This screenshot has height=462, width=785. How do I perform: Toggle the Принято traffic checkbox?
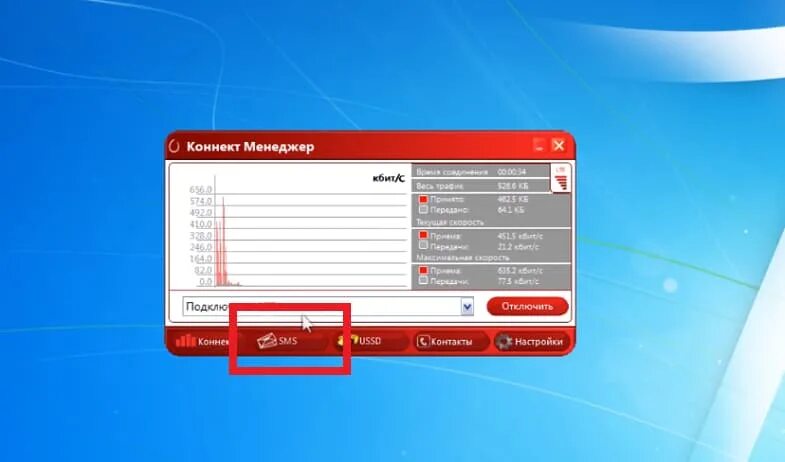pyautogui.click(x=423, y=199)
